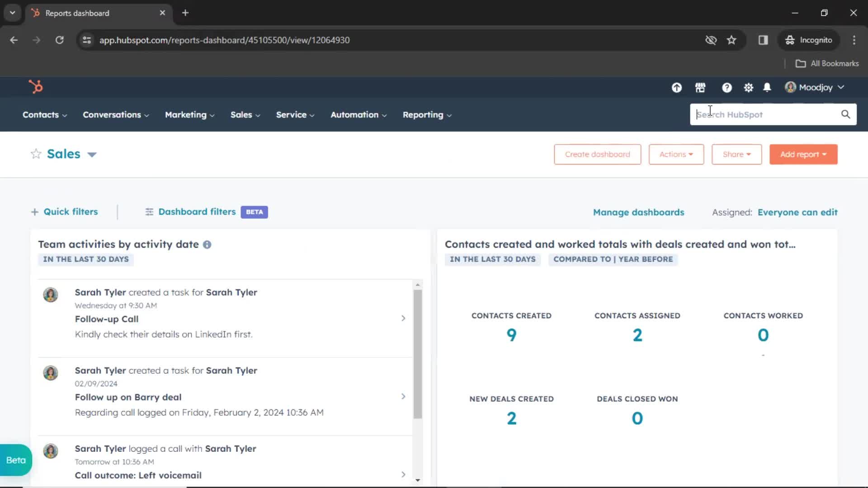Viewport: 868px width, 488px height.
Task: Open the Service menu
Action: 295,115
